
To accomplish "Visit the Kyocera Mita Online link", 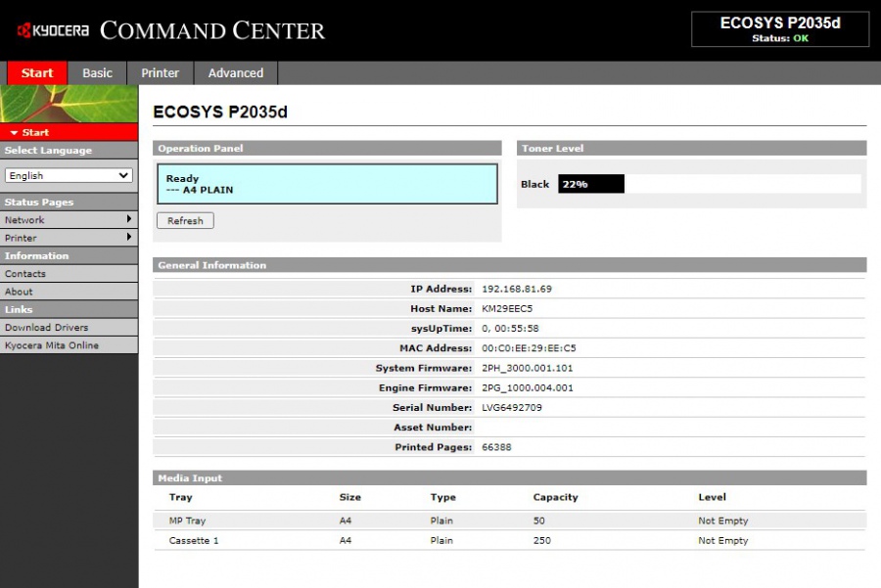I will coord(52,345).
